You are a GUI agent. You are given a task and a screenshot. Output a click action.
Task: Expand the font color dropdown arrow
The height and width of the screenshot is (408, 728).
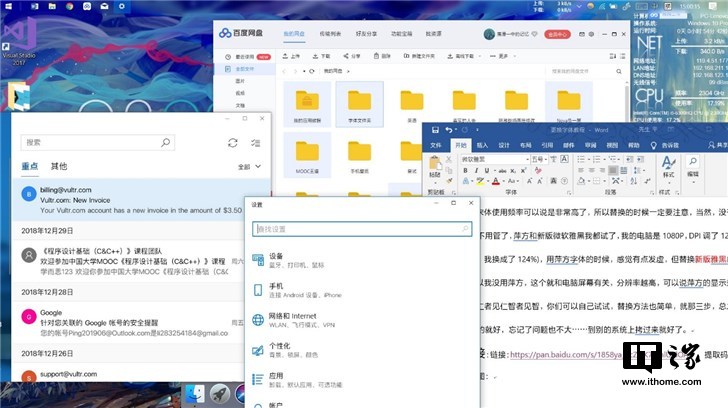tap(503, 181)
